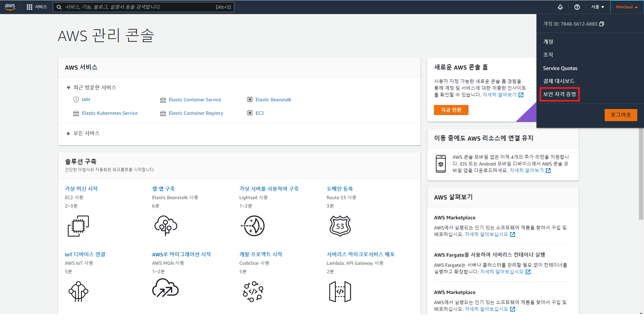Click the Lightsail compass illustration

pyautogui.click(x=253, y=226)
